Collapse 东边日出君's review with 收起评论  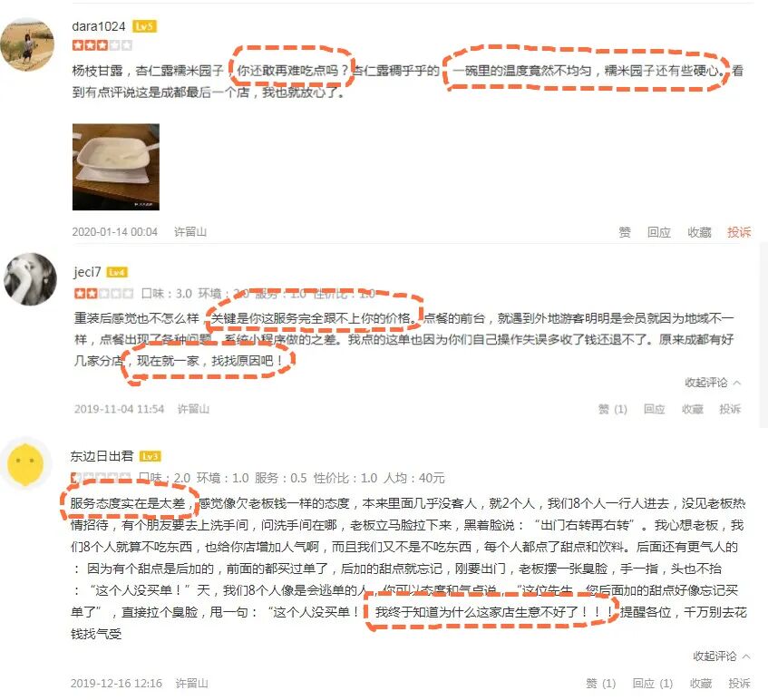click(721, 656)
